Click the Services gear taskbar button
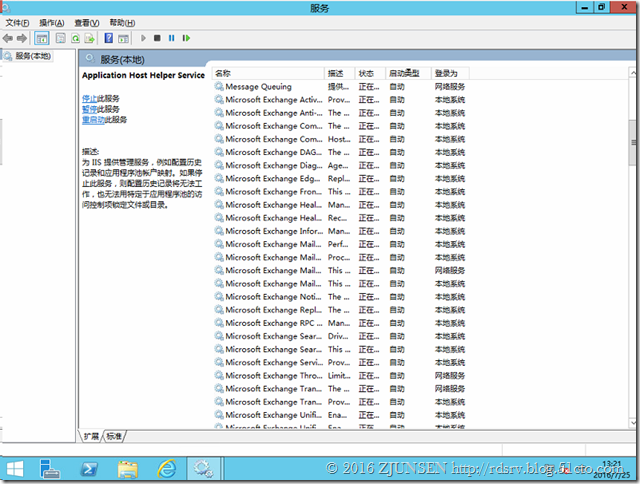640x484 pixels. (x=204, y=468)
